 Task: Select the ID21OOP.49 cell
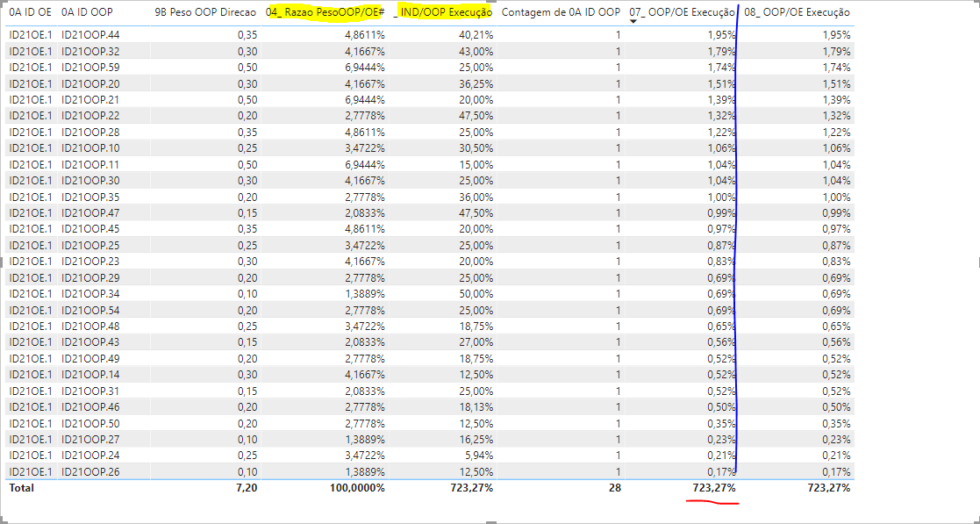click(x=90, y=358)
